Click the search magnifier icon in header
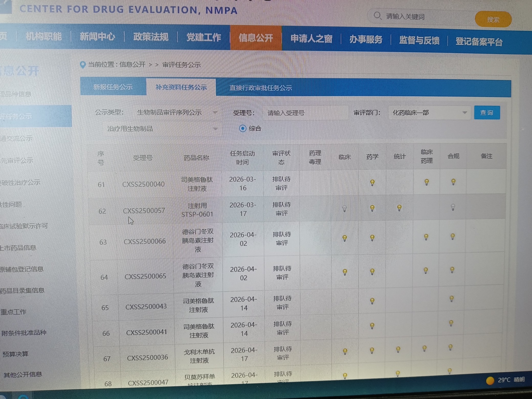Viewport: 532px width, 399px height. pyautogui.click(x=377, y=16)
